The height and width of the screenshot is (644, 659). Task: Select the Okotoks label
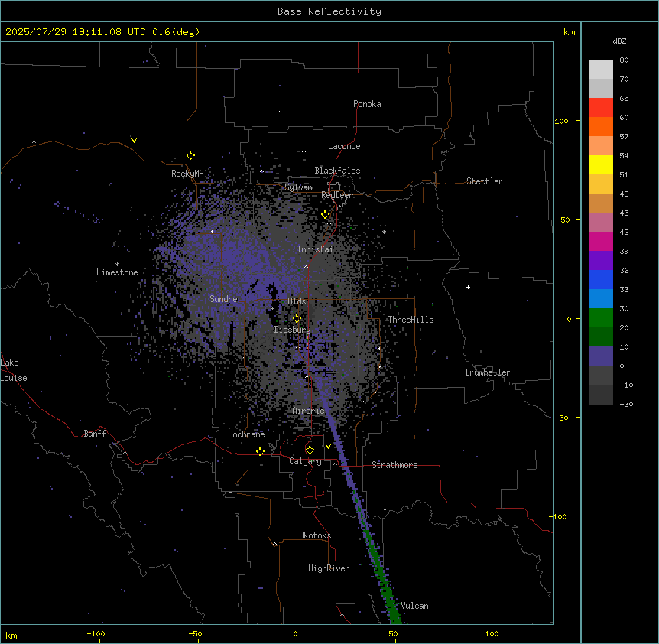click(x=315, y=535)
